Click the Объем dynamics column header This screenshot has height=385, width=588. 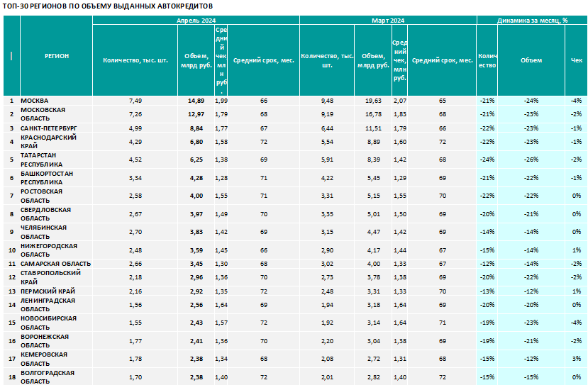pyautogui.click(x=531, y=60)
